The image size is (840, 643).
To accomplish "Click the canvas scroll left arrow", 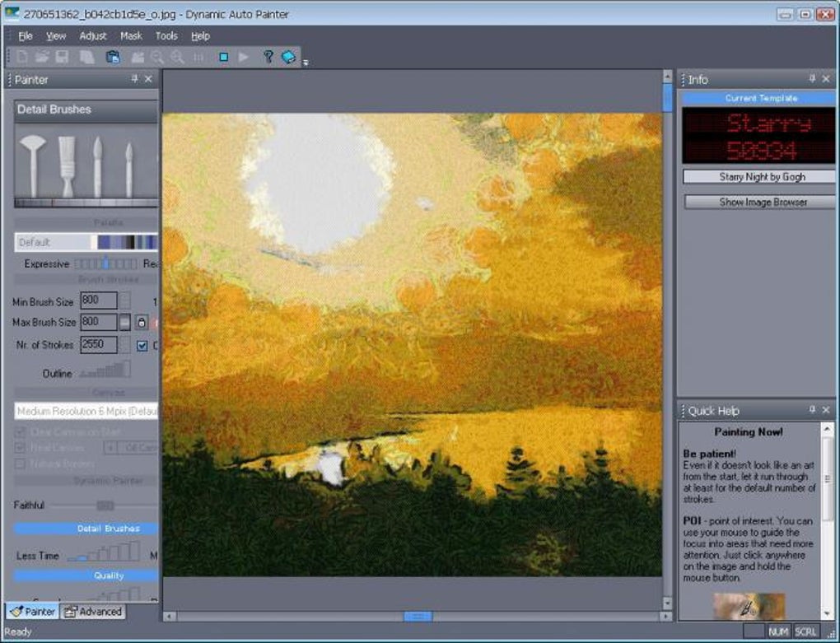I will [x=170, y=617].
